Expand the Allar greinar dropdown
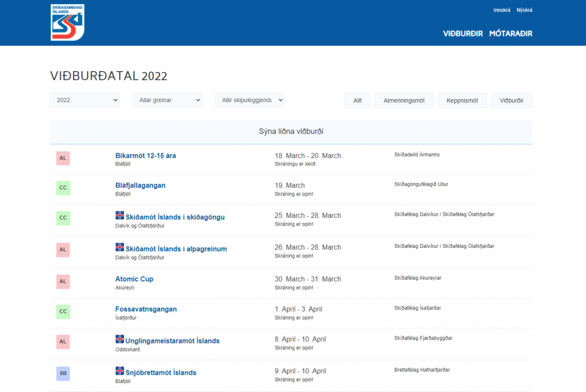Screen dimensions: 586x392 [x=167, y=100]
